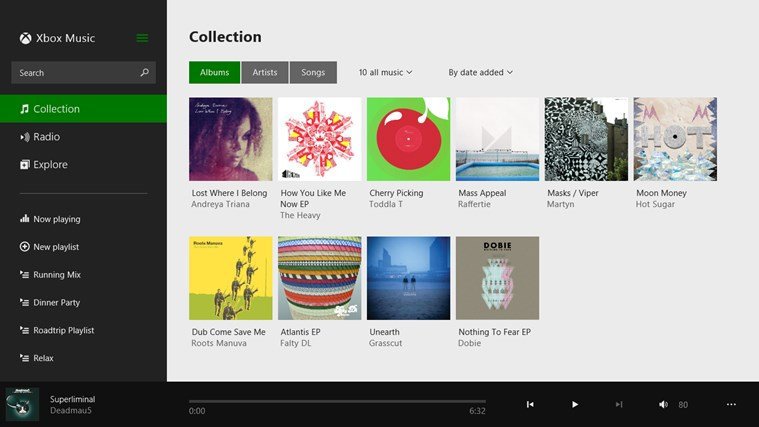
Task: Open Cherry Picking album cover
Action: [409, 139]
